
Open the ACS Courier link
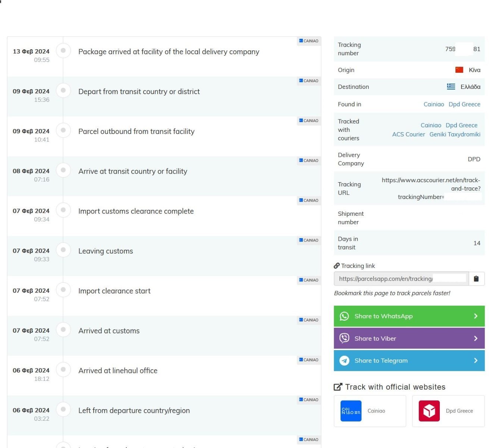tap(408, 134)
